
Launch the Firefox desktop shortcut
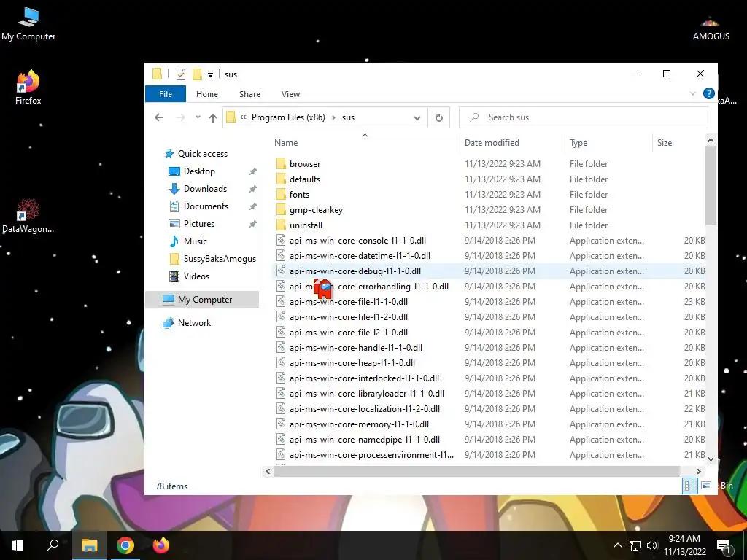(28, 87)
